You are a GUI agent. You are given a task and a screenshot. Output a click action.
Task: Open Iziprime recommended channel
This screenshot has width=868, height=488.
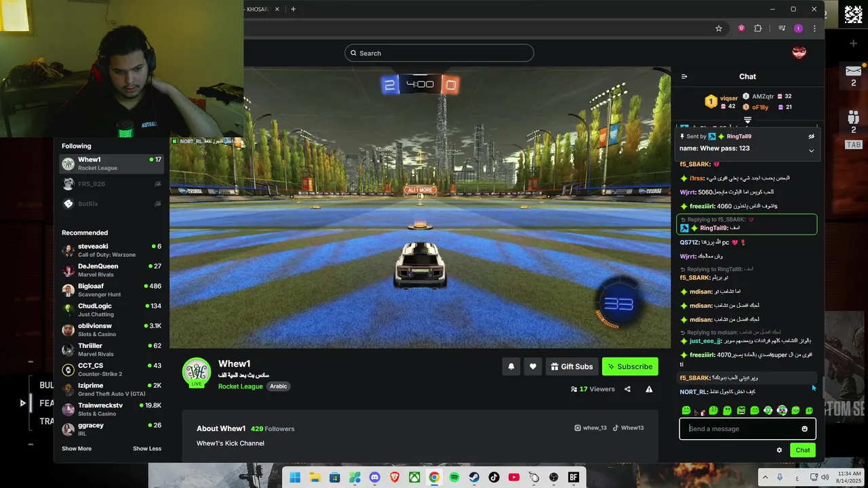[112, 390]
